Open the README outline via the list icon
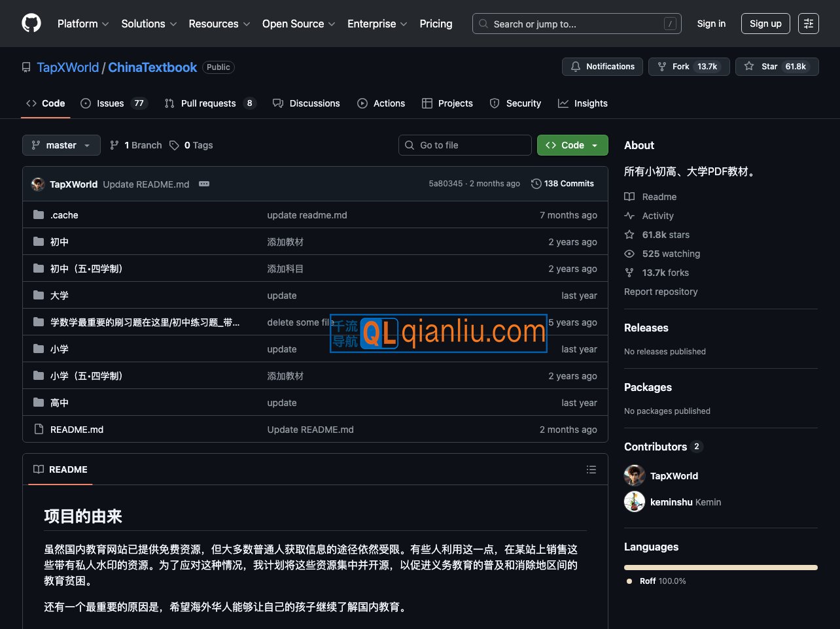Image resolution: width=840 pixels, height=629 pixels. tap(591, 469)
